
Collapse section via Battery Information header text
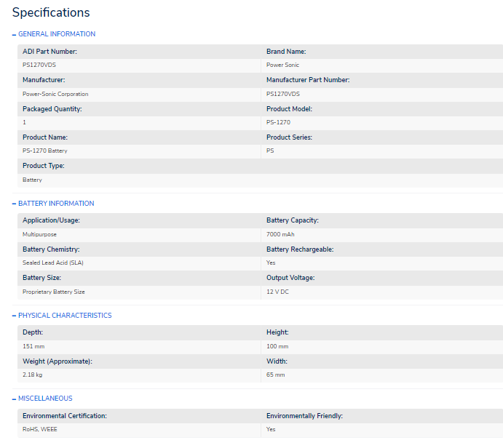point(56,204)
